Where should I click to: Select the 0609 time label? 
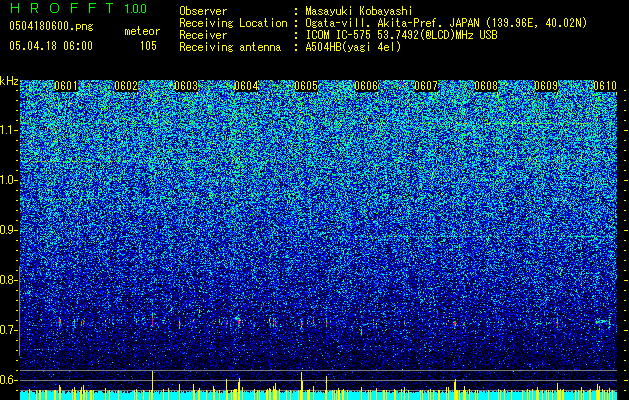click(x=546, y=86)
